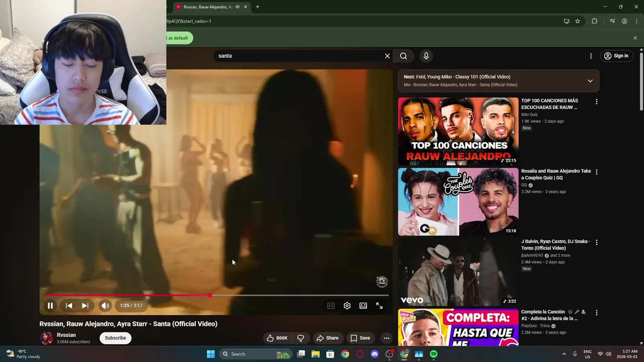Save the video to a playlist
This screenshot has width=644, height=362.
(x=360, y=338)
